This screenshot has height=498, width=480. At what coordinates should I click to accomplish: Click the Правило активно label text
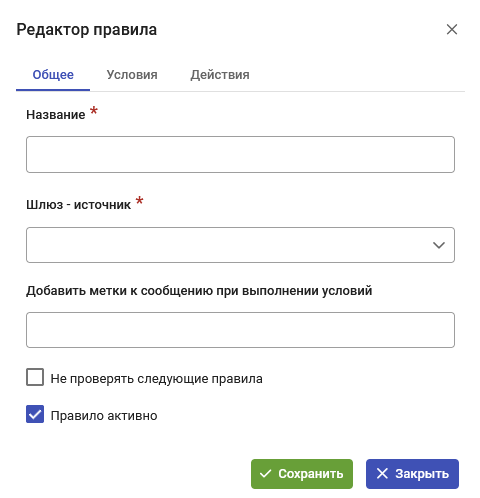(104, 416)
